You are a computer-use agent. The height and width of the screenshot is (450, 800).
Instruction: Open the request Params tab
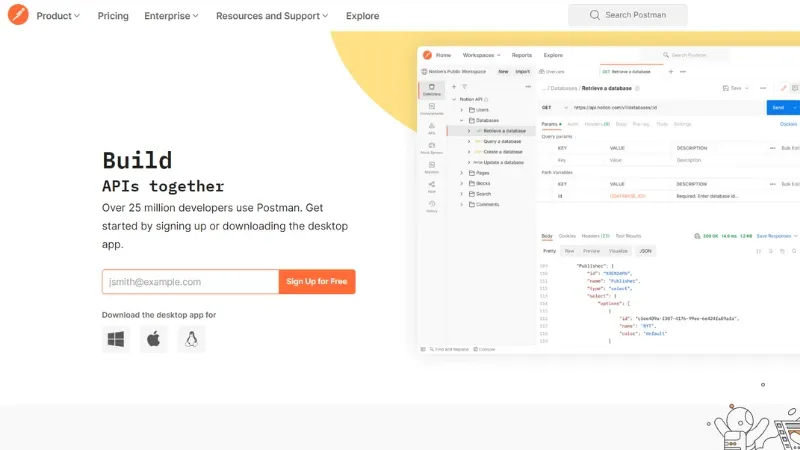coord(549,124)
